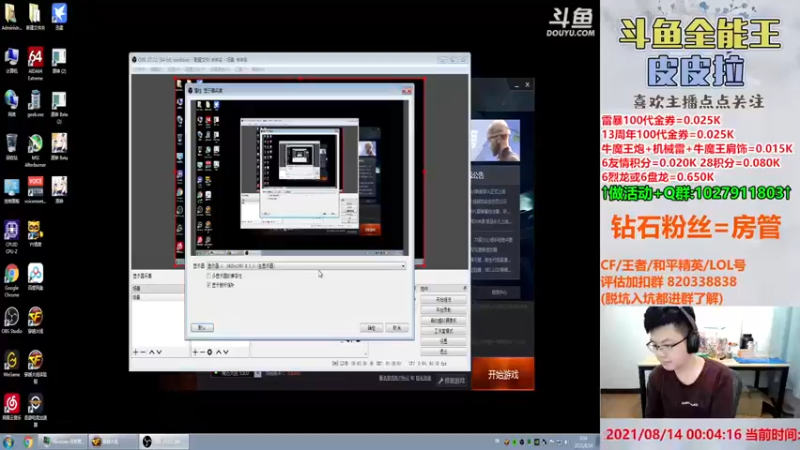Launch the Xunlei bird icon on desktop
Viewport: 800px width, 450px height.
[x=59, y=17]
